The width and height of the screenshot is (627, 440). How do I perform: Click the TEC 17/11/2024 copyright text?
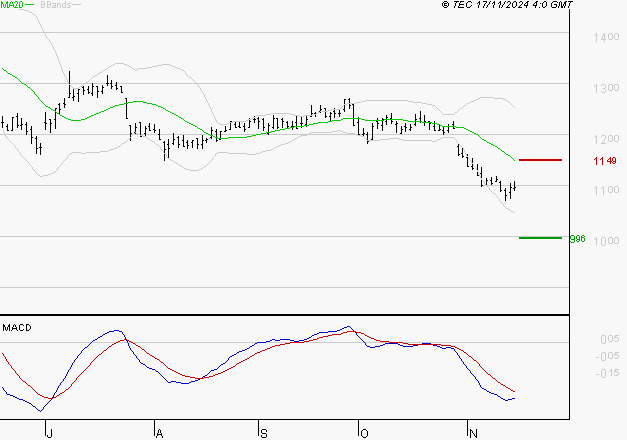pos(507,5)
